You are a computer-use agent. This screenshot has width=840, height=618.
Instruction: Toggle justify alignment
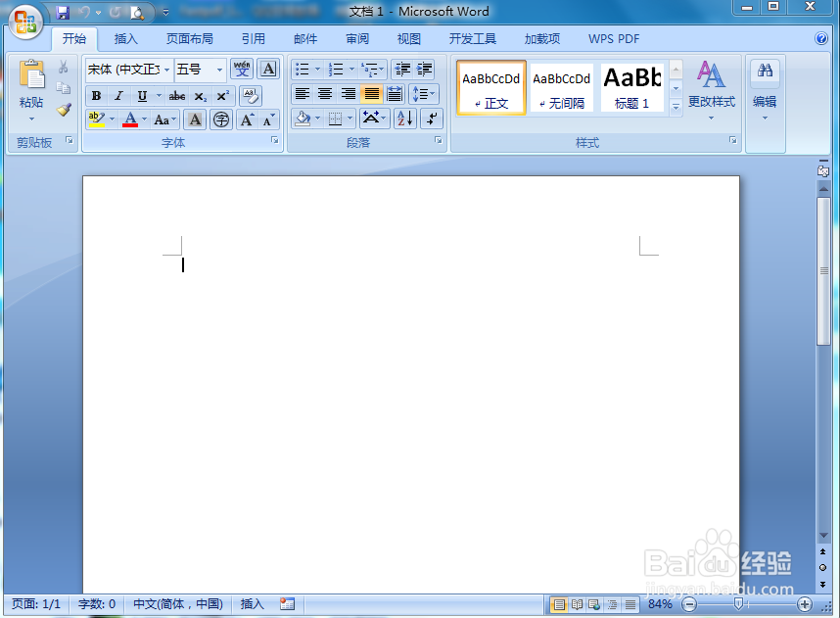pyautogui.click(x=372, y=94)
